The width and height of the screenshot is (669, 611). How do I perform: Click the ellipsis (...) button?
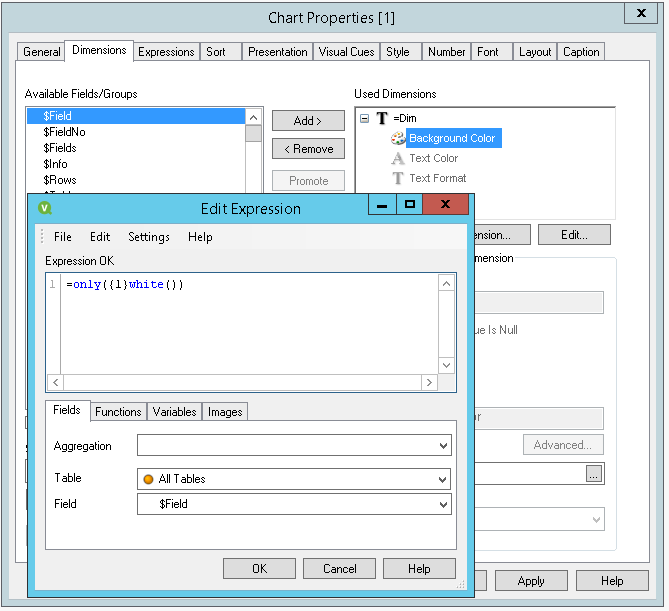[x=594, y=474]
